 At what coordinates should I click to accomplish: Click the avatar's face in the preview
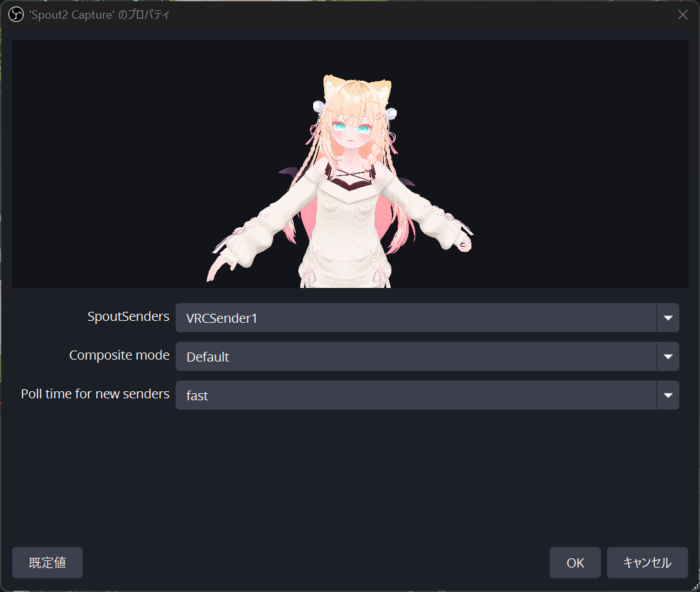(351, 132)
